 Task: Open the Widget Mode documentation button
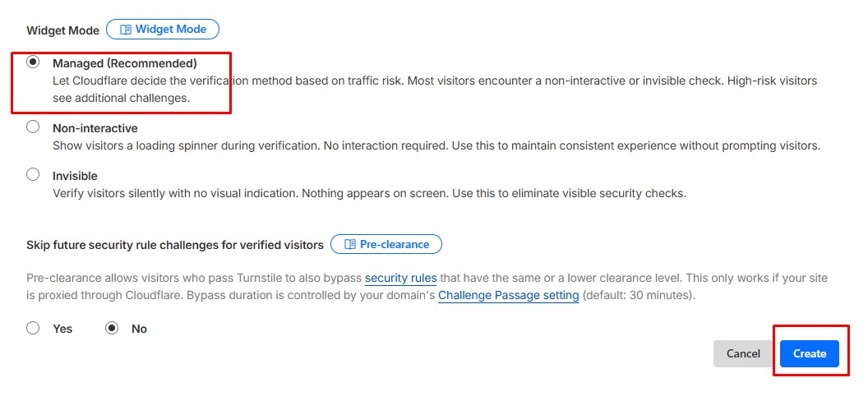[x=163, y=30]
